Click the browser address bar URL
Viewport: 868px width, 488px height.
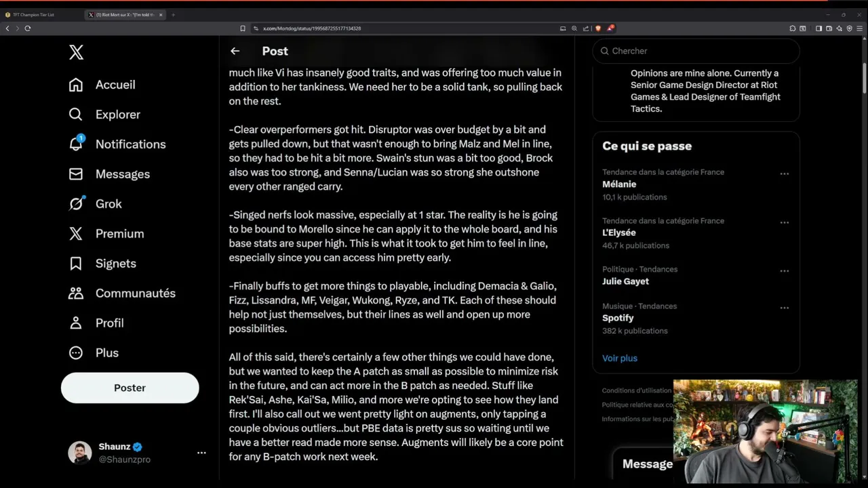pyautogui.click(x=312, y=28)
